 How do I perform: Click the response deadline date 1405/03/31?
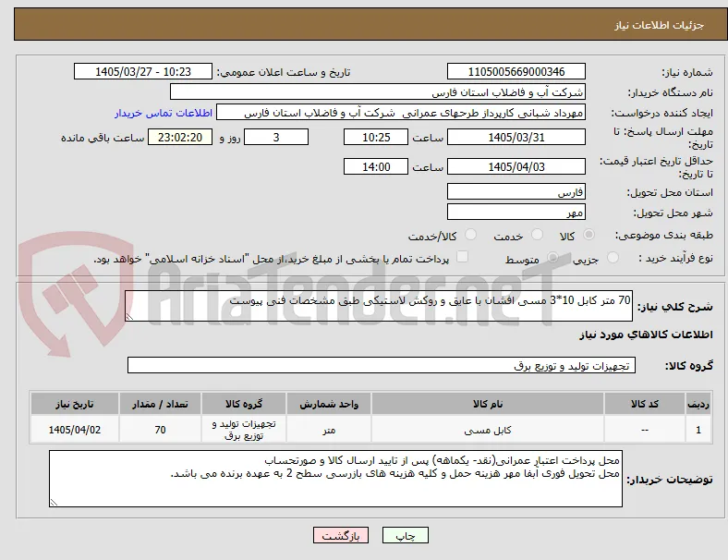pos(516,137)
